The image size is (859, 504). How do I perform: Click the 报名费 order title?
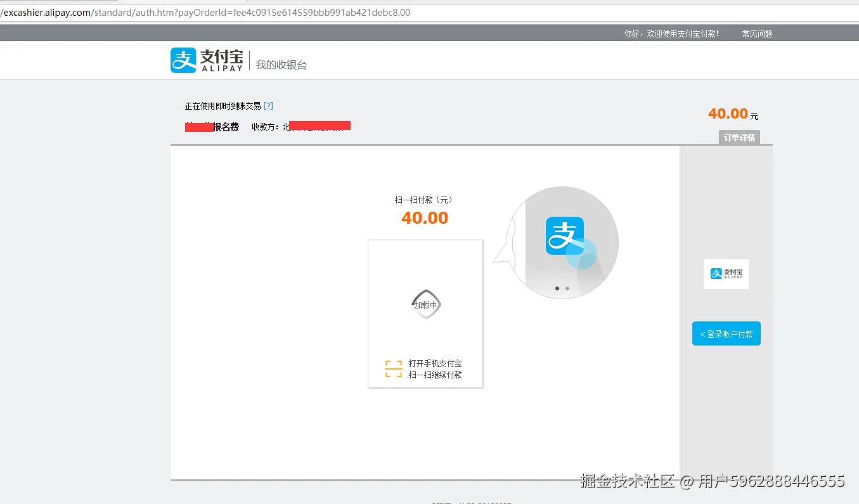coord(226,127)
